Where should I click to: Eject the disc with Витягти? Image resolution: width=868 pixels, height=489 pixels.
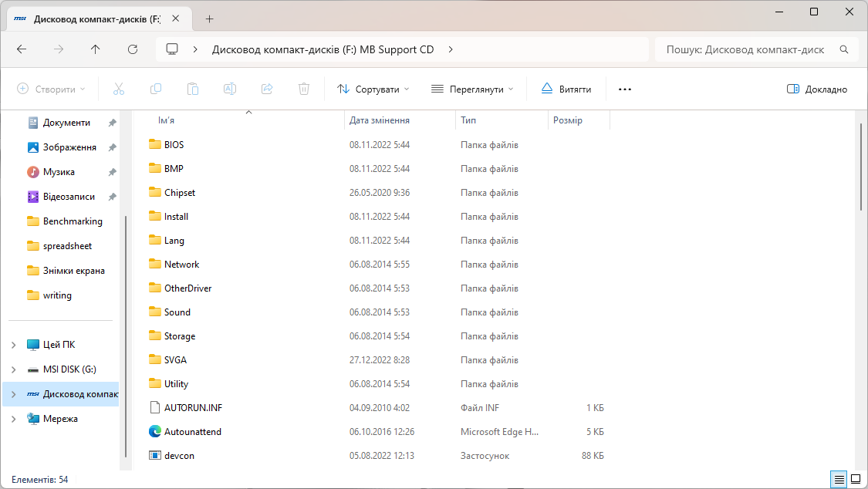[566, 89]
